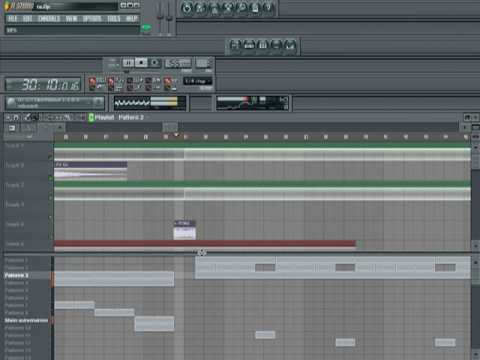Click the up arrow in the playlist toolbar
480x360 pixels.
click(x=60, y=127)
